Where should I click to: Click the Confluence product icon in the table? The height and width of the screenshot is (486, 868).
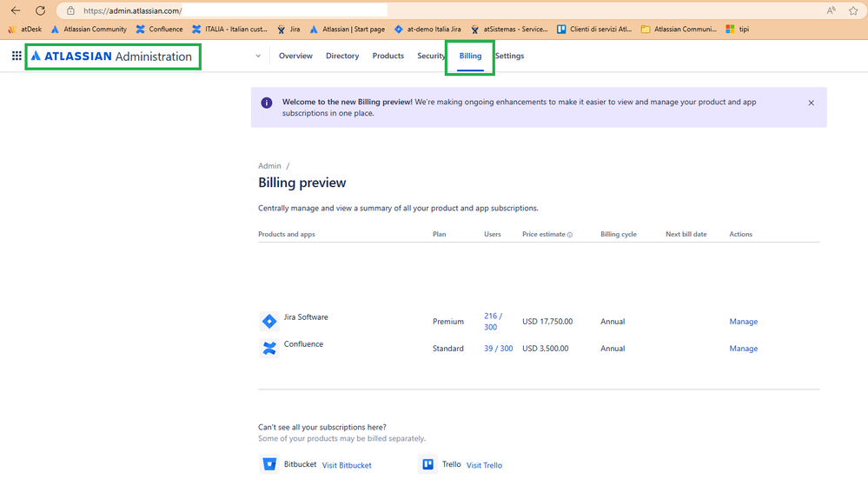(x=269, y=348)
